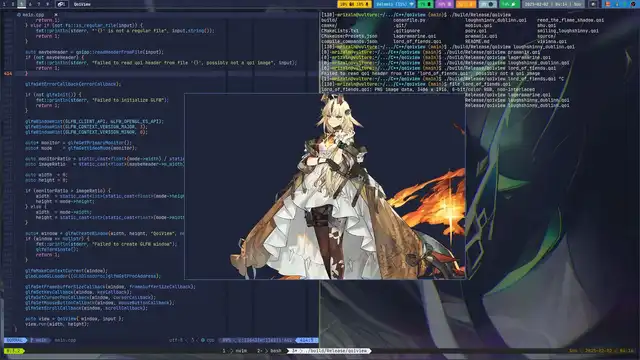This screenshot has height=360, width=640.
Task: Open the date and time clock module
Action: pos(553,4)
